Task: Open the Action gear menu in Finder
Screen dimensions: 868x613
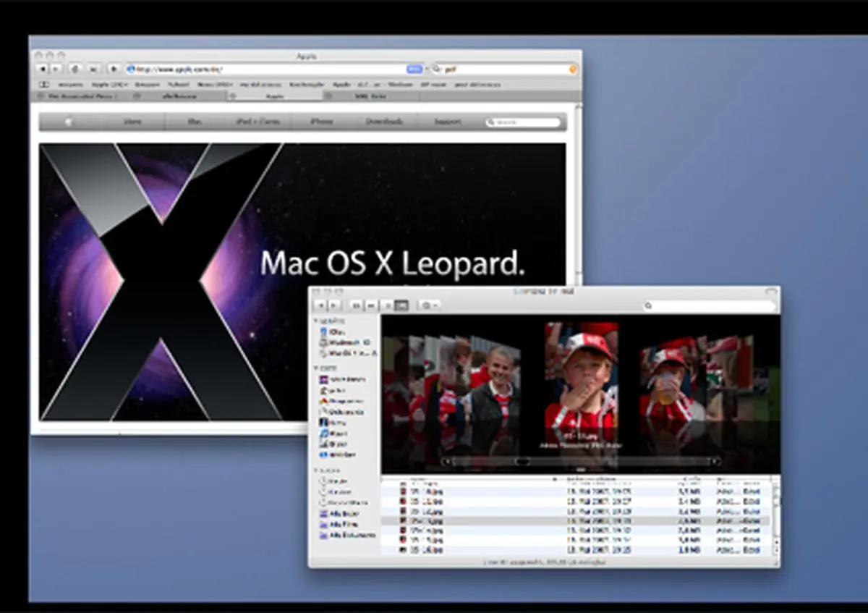Action: 426,305
